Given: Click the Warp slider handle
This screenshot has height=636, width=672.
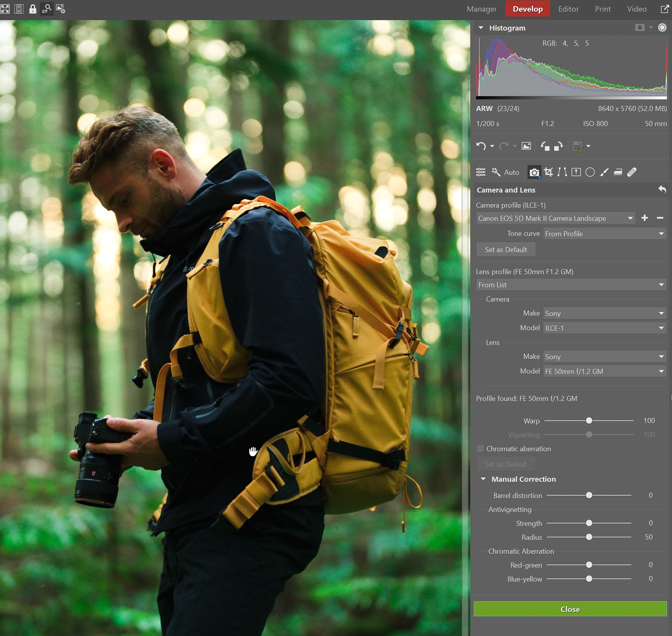Looking at the screenshot, I should [589, 420].
